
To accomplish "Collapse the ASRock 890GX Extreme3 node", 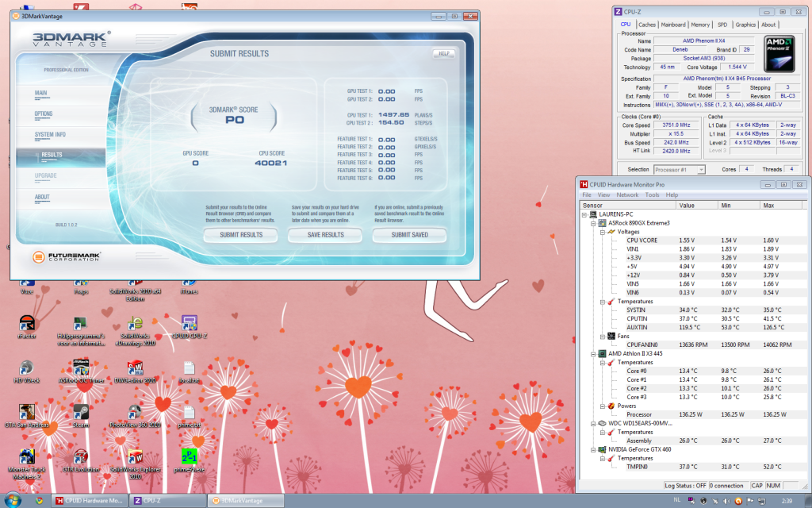I will (x=593, y=223).
